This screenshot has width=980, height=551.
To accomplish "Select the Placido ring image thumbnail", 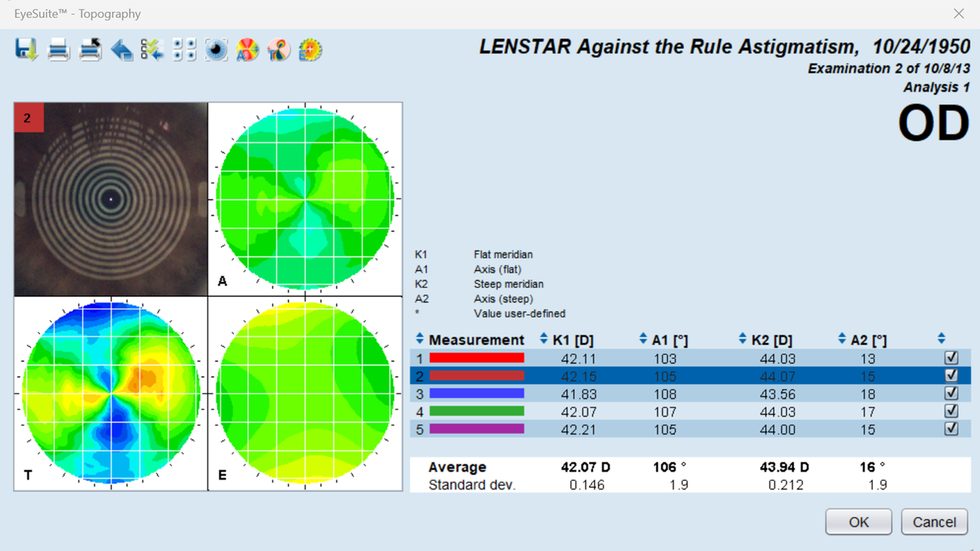I will pyautogui.click(x=109, y=198).
